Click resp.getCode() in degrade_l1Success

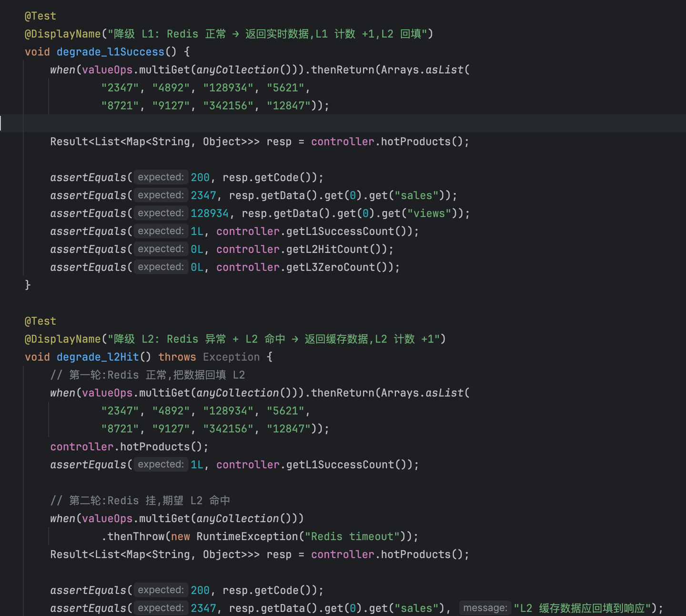click(267, 178)
